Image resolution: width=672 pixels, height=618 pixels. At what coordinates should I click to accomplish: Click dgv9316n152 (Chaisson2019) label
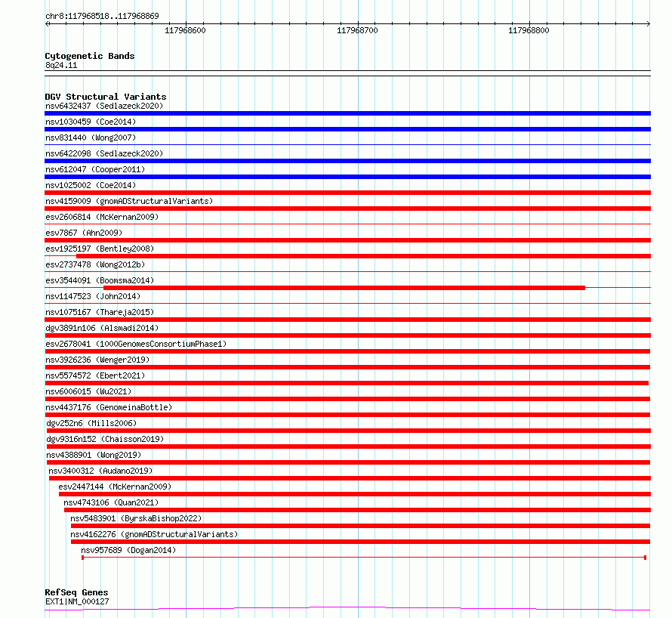point(105,439)
